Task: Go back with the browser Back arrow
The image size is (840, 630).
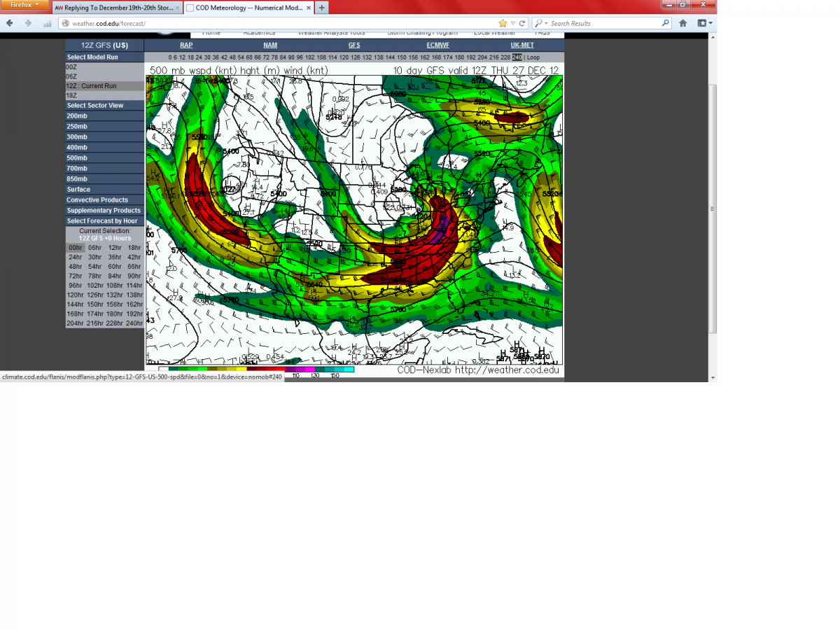Action: [10, 23]
